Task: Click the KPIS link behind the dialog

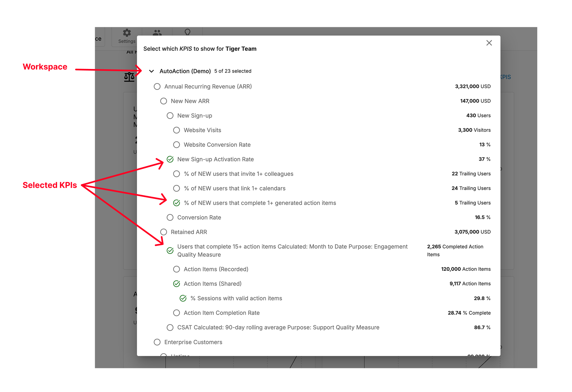Action: [x=506, y=77]
